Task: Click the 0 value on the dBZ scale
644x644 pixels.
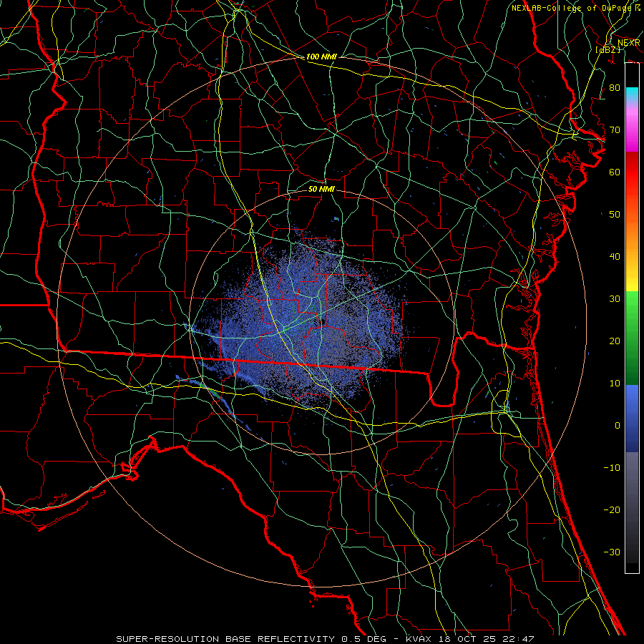Action: tap(618, 426)
